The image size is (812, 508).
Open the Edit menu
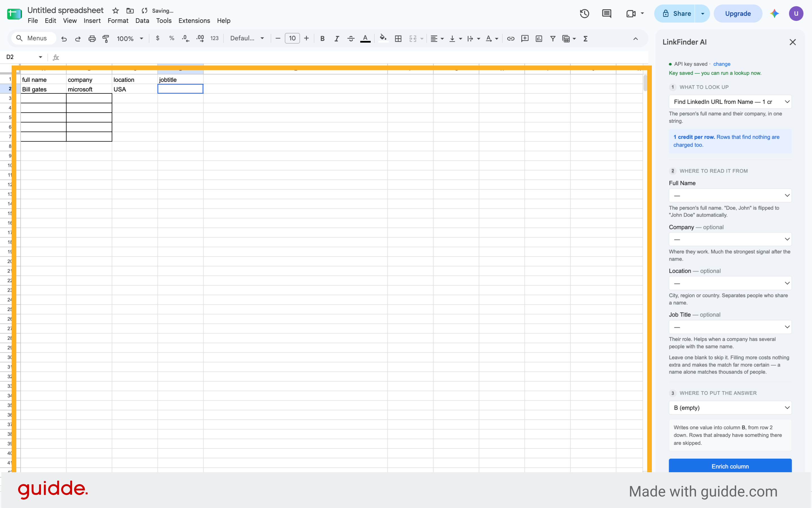pos(50,21)
